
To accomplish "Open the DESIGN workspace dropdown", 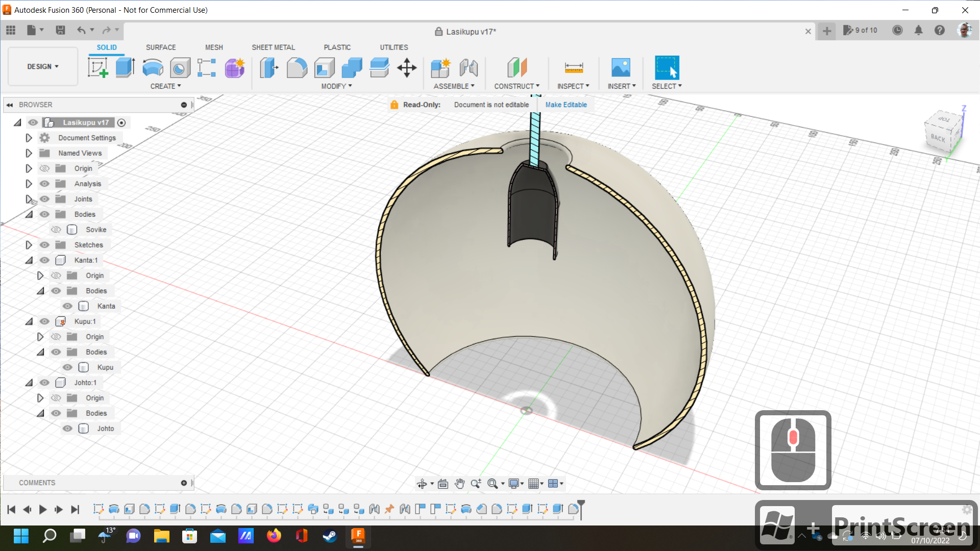I will [x=43, y=66].
